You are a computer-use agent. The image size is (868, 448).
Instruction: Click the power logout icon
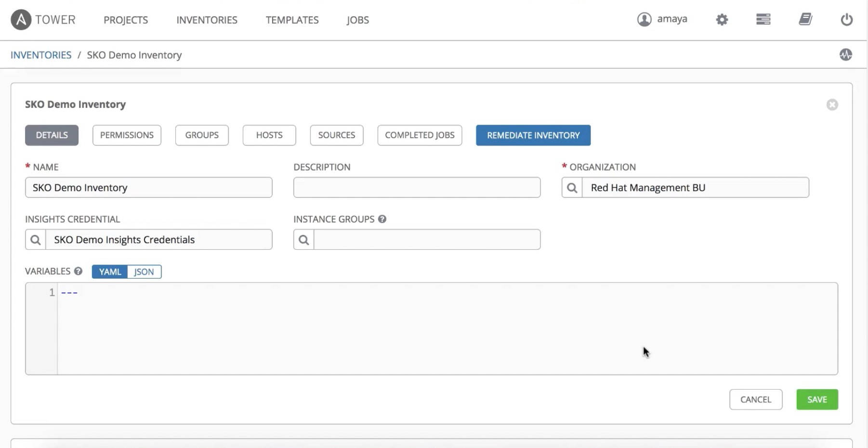click(846, 20)
